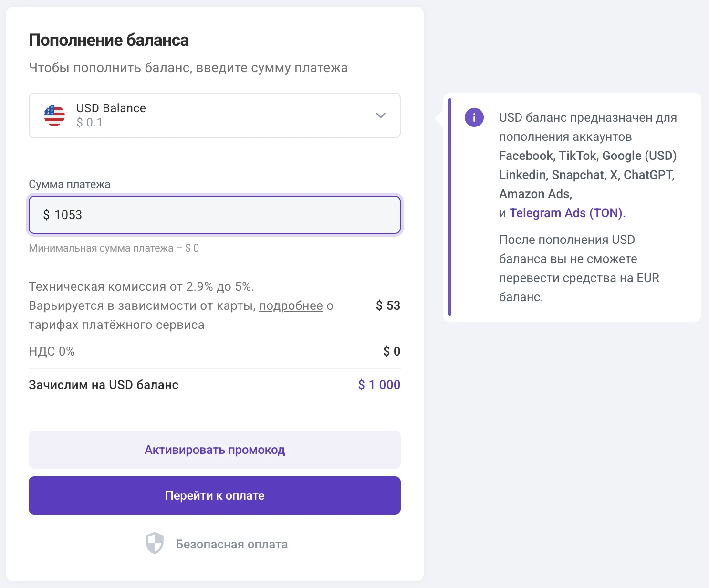Click the "Зачислим на USD баланс" label

point(104,385)
